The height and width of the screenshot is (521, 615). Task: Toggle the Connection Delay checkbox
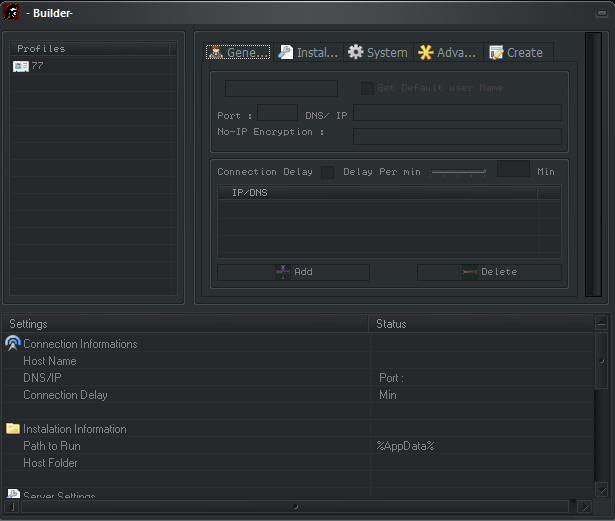(327, 172)
